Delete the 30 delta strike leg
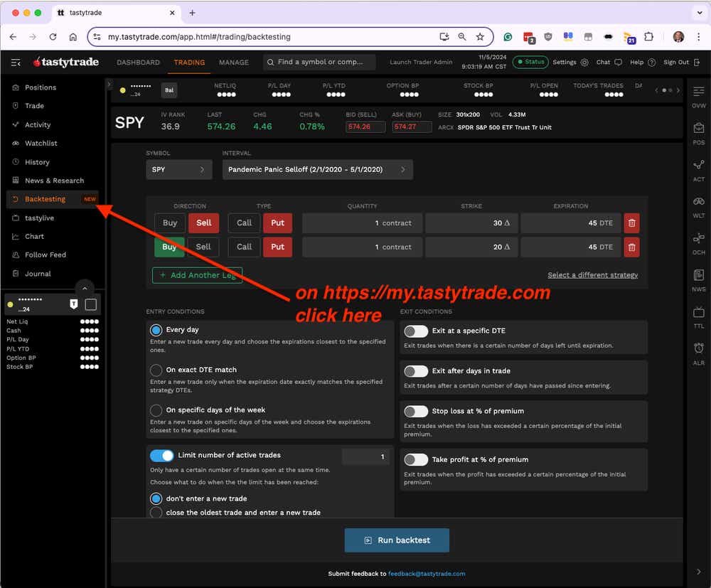Image resolution: width=711 pixels, height=588 pixels. pos(631,223)
